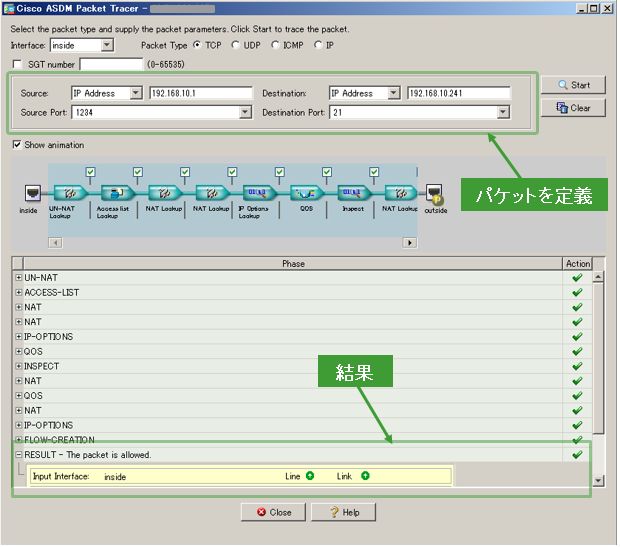Screen dimensions: 620x547
Task: Click phase list scrollbar up arrow
Action: coord(599,277)
